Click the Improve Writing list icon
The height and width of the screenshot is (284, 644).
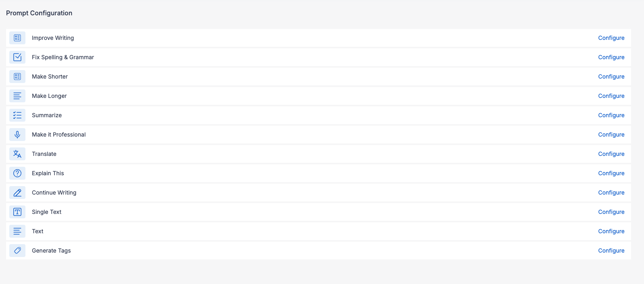pos(17,38)
